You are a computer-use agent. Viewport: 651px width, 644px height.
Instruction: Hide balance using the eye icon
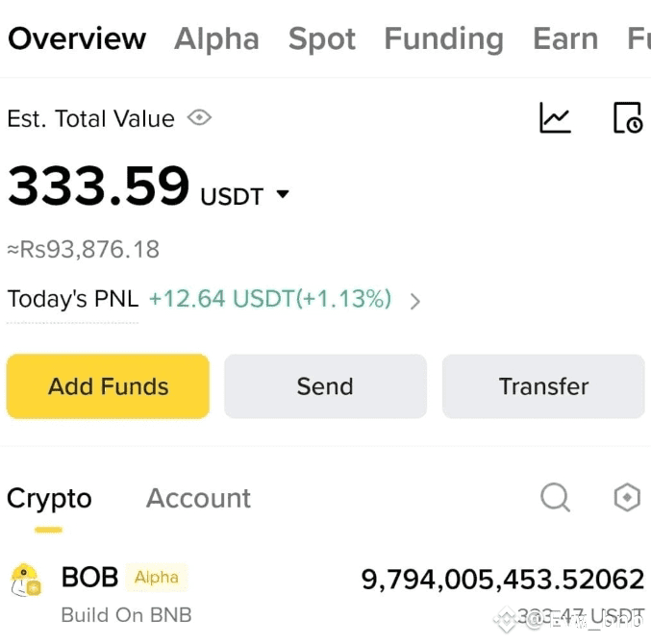199,118
